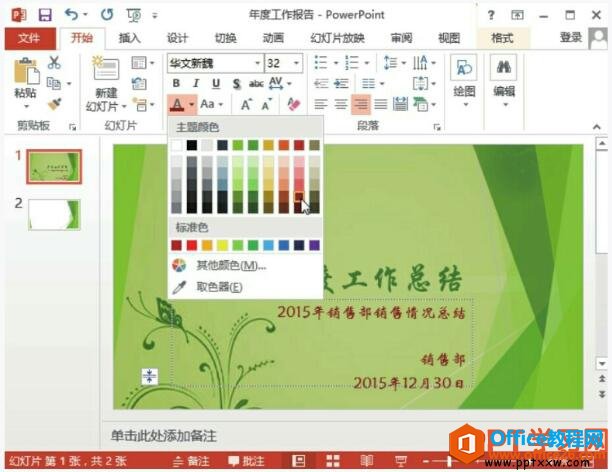Start slideshow from beginning icon in quick access
The height and width of the screenshot is (472, 612).
134,15
